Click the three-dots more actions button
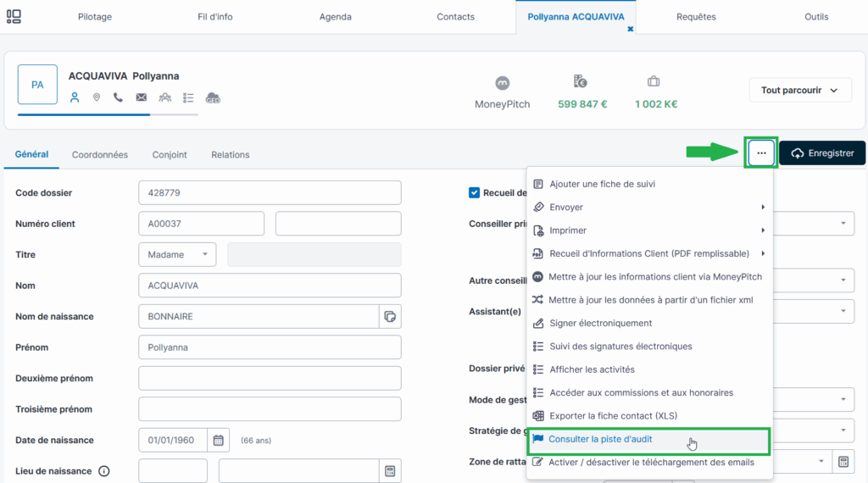Screen dimensions: 868x483 pyautogui.click(x=761, y=153)
